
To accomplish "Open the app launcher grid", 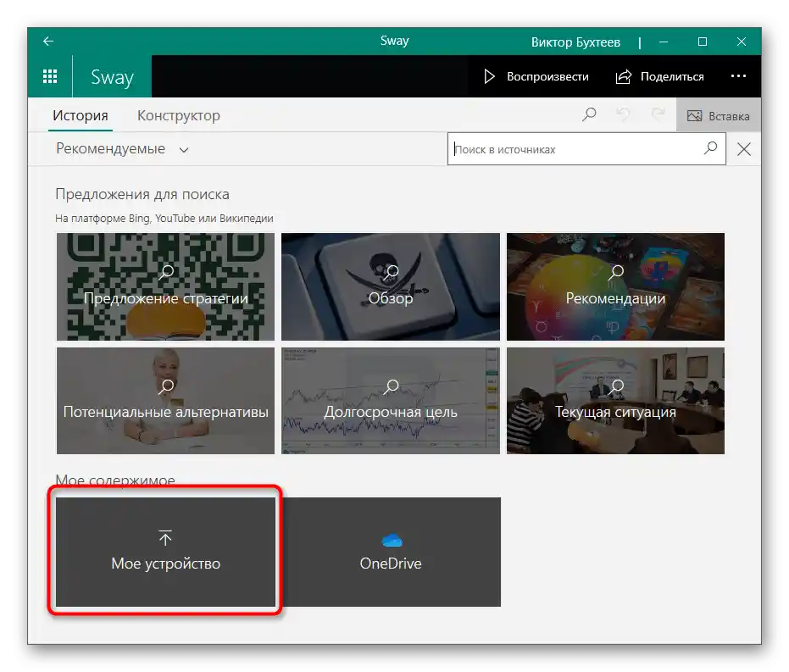I will tap(50, 76).
